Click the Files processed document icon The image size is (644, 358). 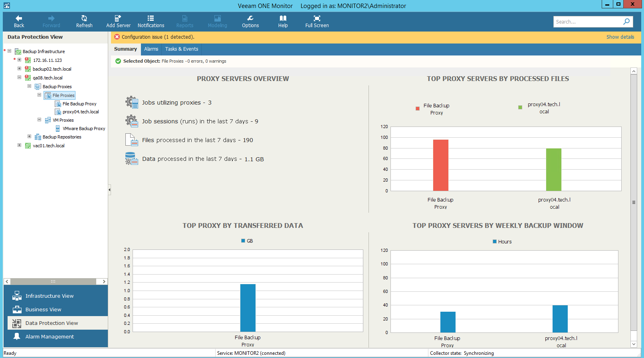132,140
